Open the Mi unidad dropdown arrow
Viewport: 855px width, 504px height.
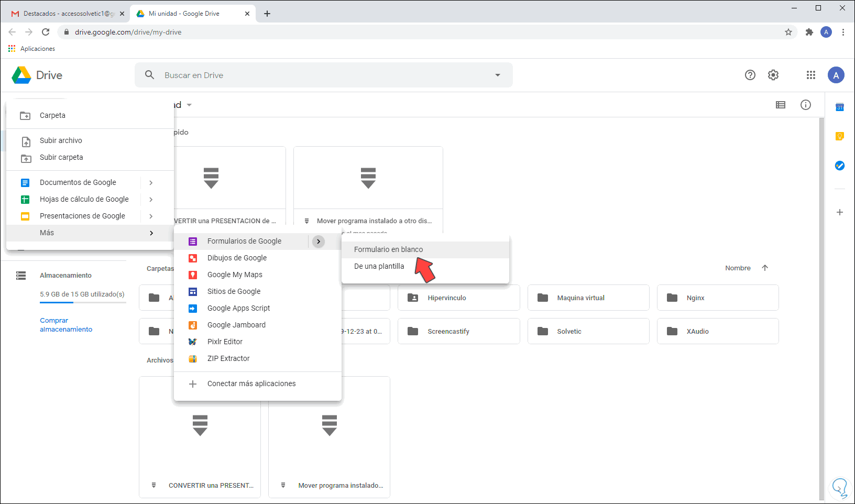[x=189, y=105]
